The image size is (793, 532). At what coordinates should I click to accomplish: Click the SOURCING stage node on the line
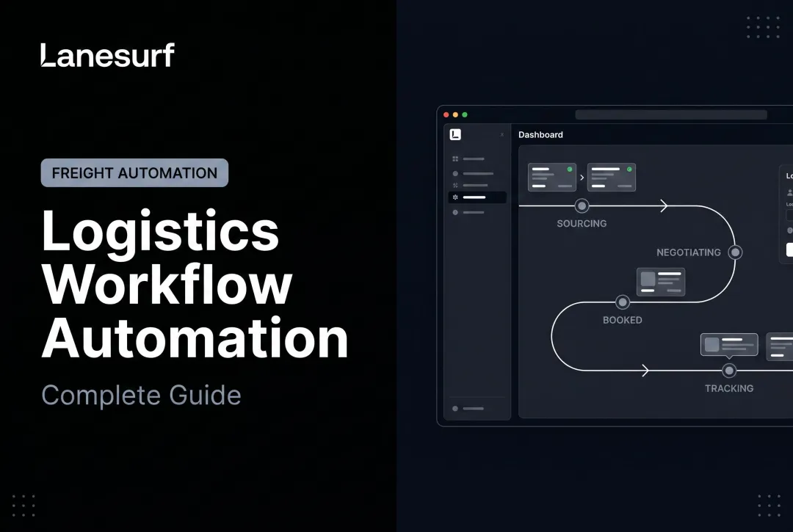point(582,205)
